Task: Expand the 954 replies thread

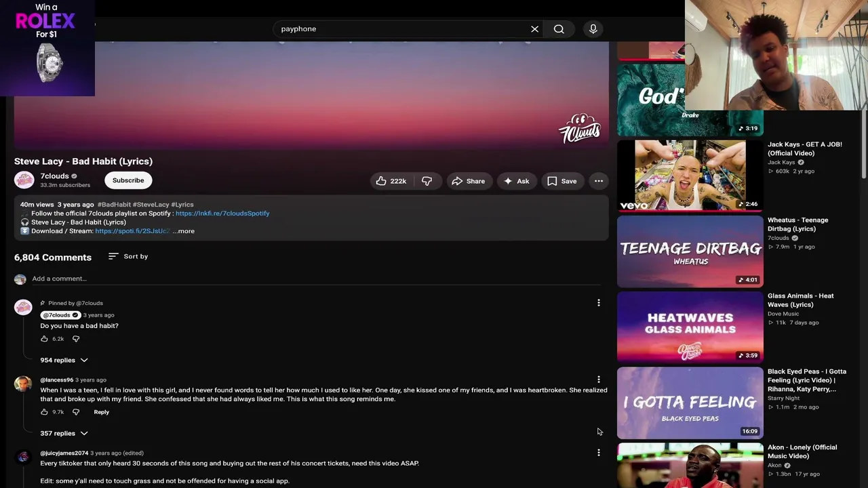Action: click(x=64, y=360)
